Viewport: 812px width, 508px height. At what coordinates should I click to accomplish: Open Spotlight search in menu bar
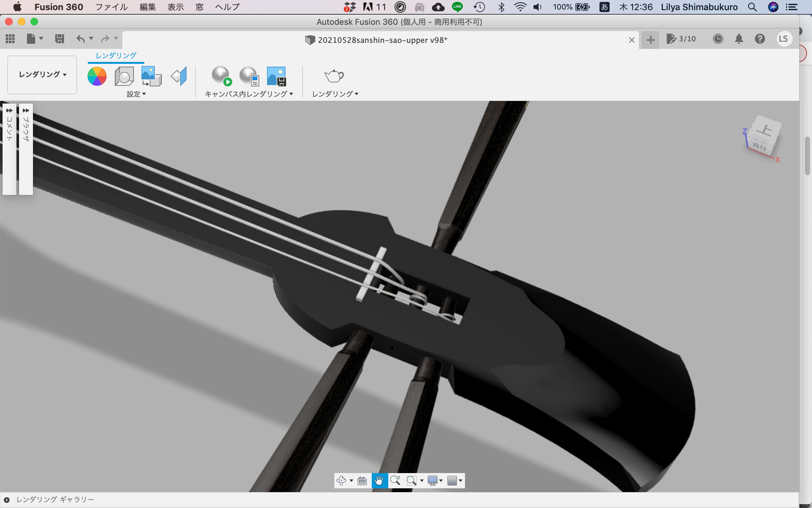point(752,7)
